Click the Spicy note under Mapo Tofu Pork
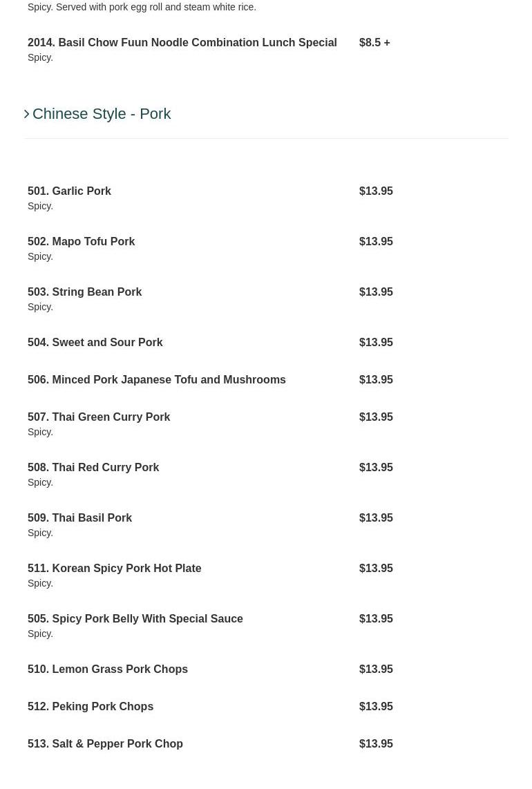The height and width of the screenshot is (789, 532). (x=40, y=257)
